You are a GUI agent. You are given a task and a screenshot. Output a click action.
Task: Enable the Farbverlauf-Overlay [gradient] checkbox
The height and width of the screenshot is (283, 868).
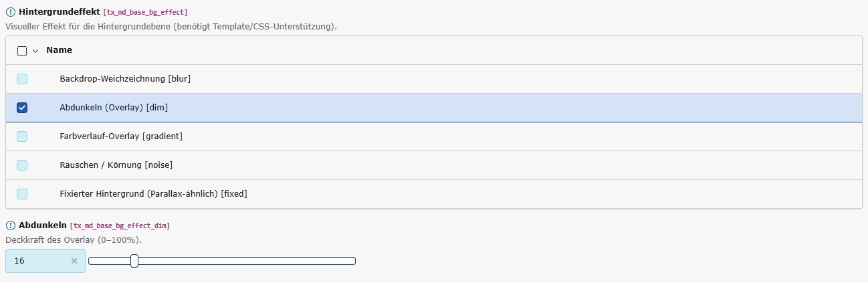pos(22,136)
